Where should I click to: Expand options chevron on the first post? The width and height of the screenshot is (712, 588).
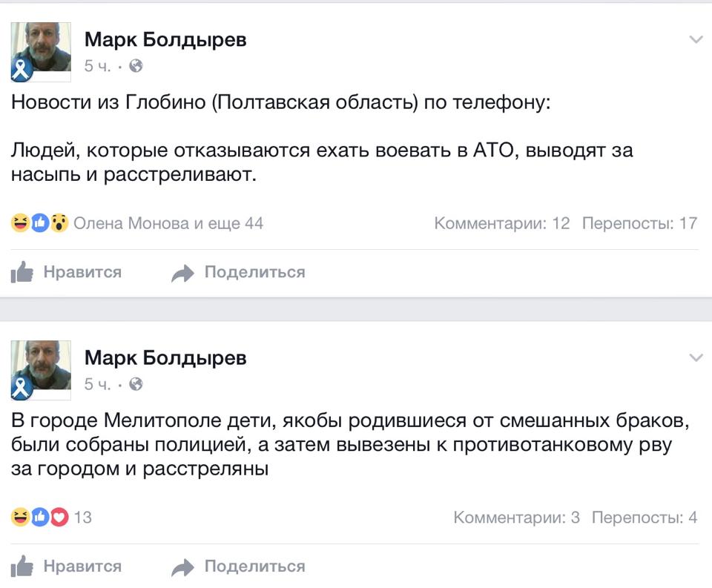[x=696, y=40]
